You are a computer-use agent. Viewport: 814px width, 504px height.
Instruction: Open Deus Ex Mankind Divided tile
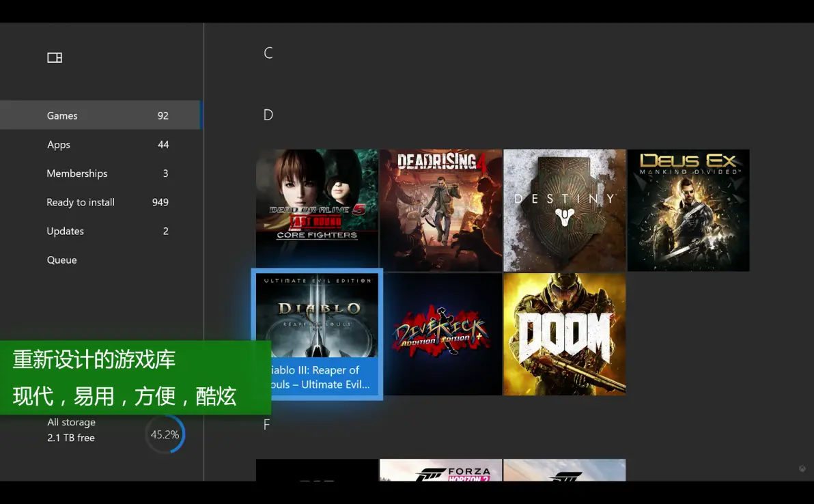[688, 210]
